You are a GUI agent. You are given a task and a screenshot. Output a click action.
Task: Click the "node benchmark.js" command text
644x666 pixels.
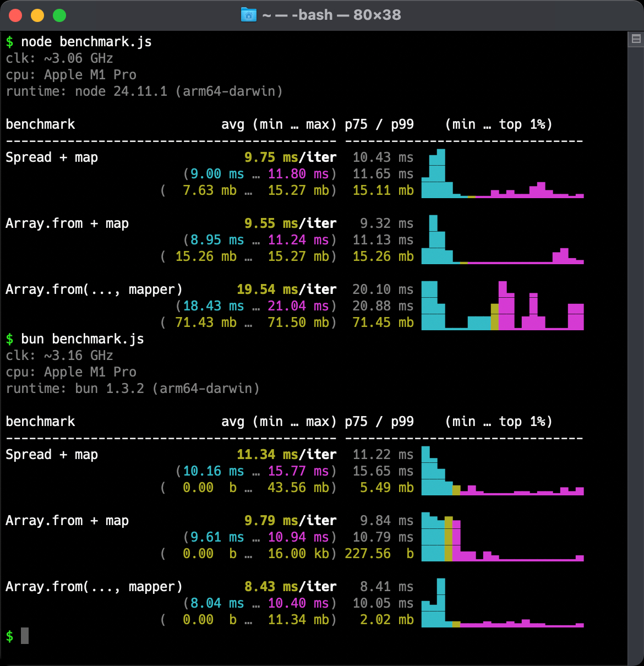[86, 42]
